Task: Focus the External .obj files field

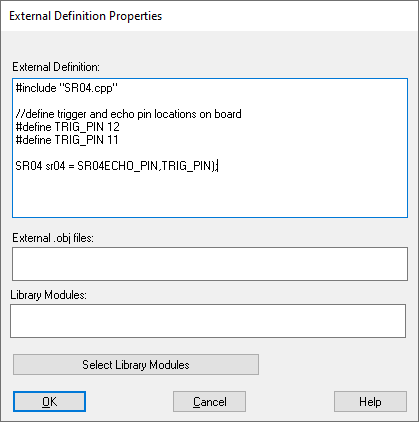Action: click(210, 264)
